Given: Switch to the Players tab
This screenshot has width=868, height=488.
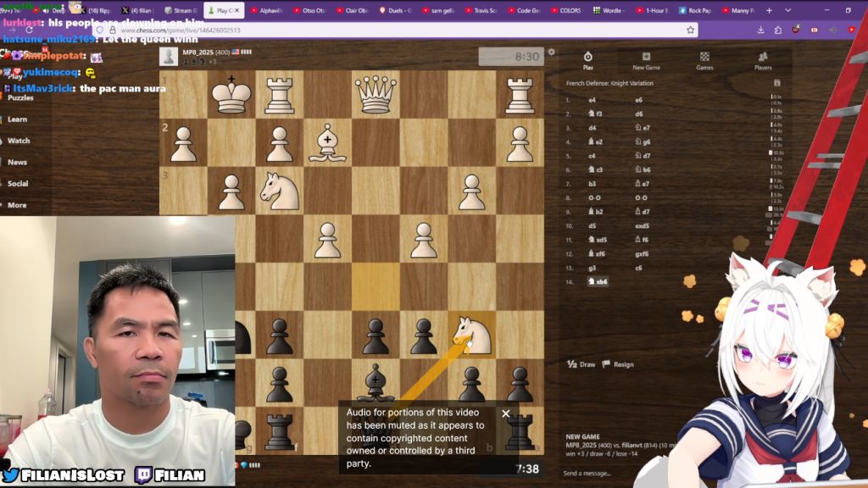Looking at the screenshot, I should pyautogui.click(x=763, y=61).
